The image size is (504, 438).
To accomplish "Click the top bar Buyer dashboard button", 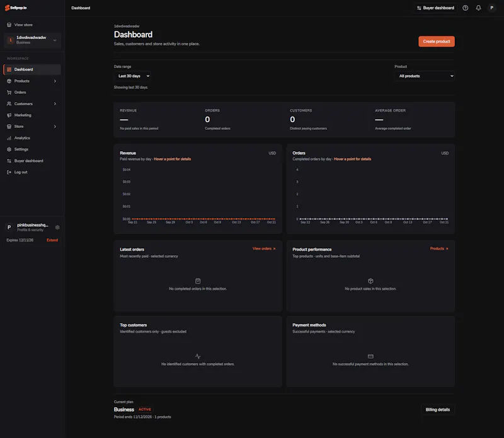I will point(435,8).
